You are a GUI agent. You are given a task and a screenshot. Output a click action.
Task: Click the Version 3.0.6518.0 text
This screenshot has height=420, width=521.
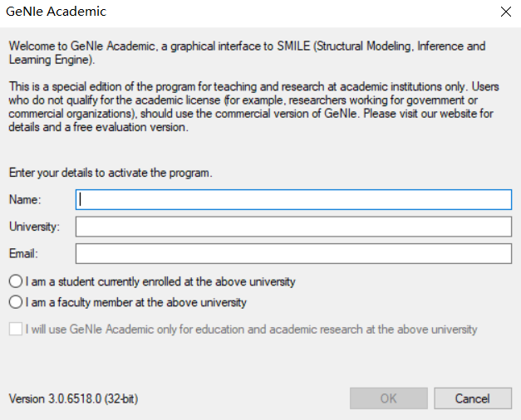[x=73, y=398]
